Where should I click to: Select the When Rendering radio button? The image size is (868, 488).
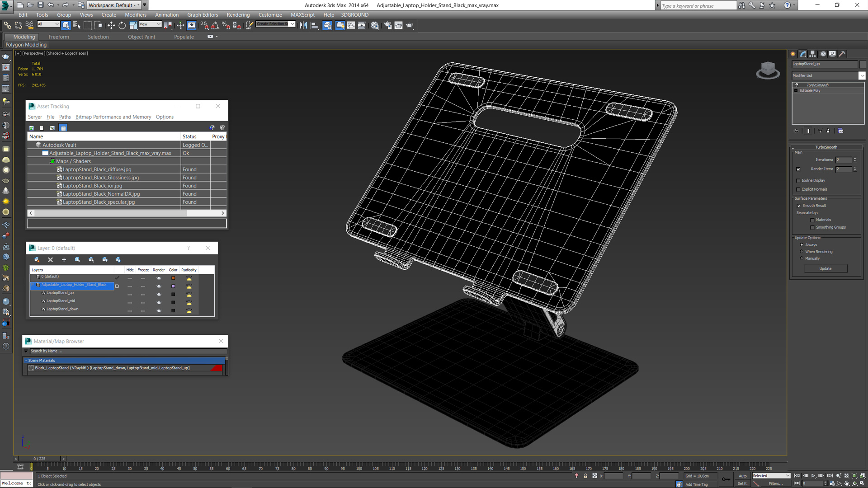[802, 252]
